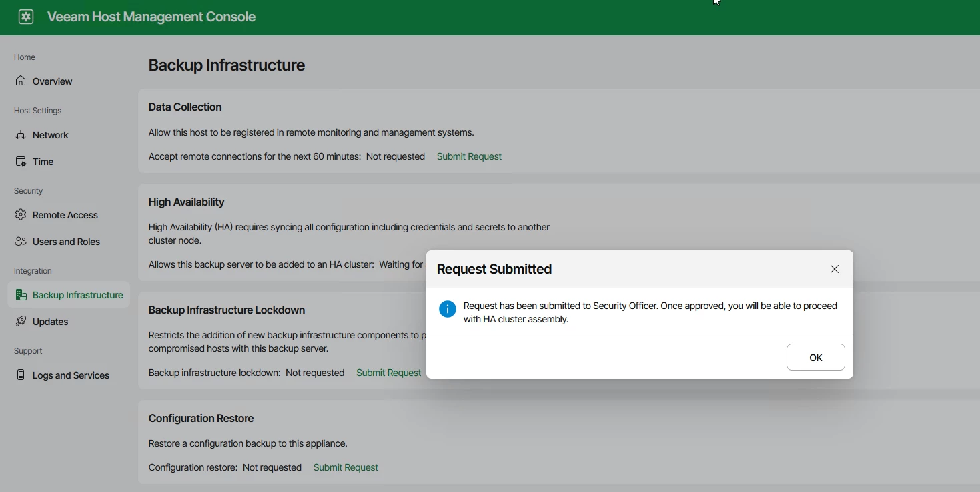The image size is (980, 492).
Task: Click the Data Collection section heading
Action: 185,107
